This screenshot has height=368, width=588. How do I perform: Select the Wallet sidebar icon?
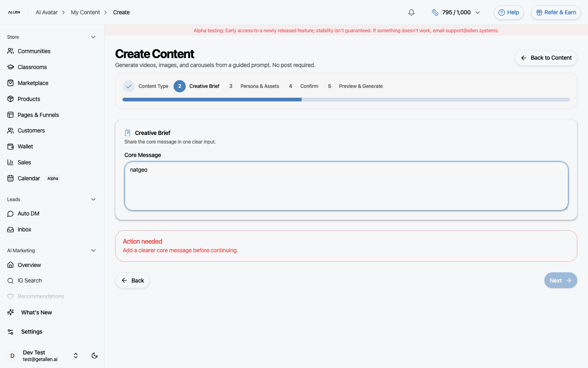(x=10, y=146)
